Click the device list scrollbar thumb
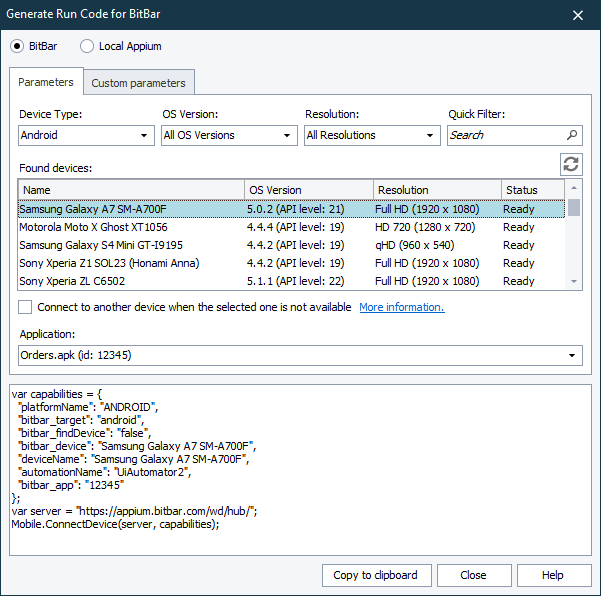This screenshot has width=601, height=596. (574, 207)
